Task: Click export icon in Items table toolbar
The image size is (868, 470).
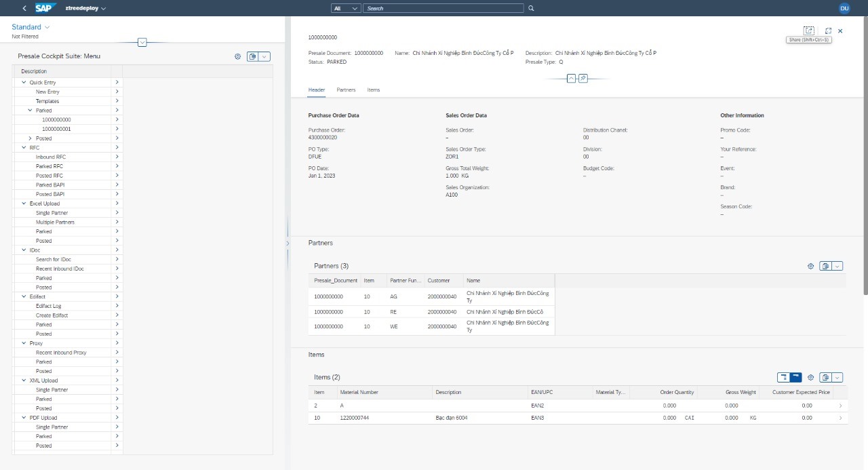Action: 825,377
